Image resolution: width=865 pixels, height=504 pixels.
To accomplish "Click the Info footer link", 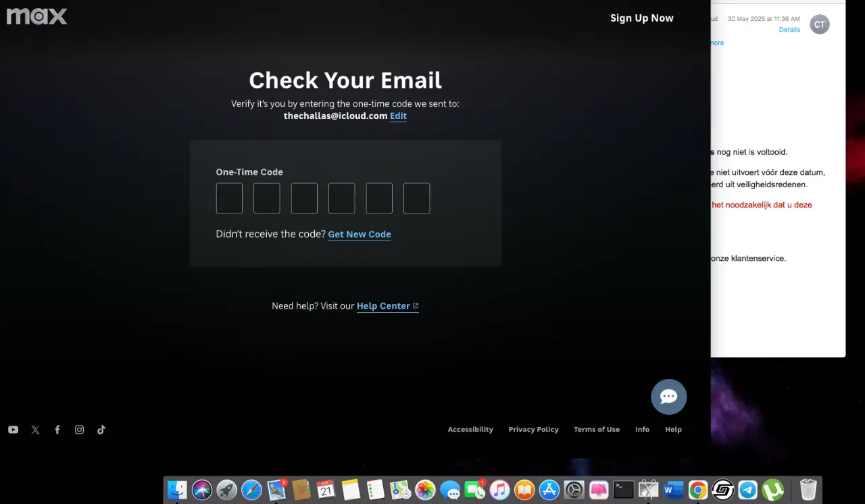I will (x=642, y=430).
